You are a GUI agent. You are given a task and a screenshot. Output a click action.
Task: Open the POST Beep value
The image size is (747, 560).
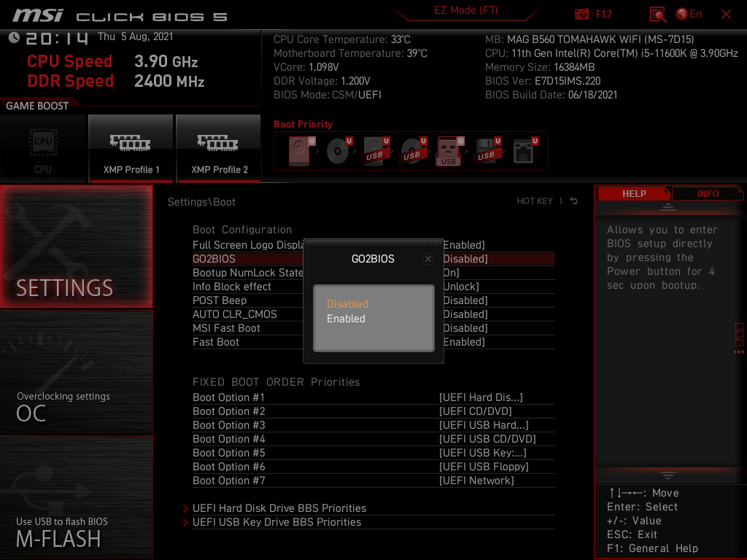coord(465,300)
